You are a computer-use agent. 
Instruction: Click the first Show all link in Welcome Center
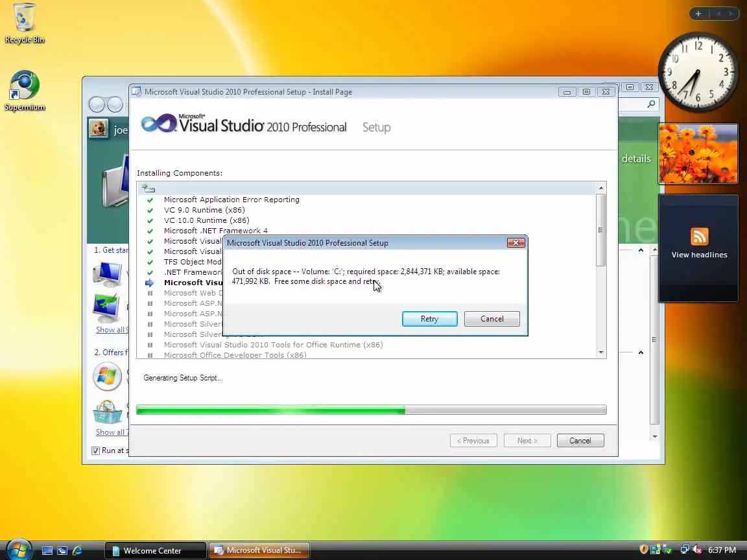[x=112, y=329]
